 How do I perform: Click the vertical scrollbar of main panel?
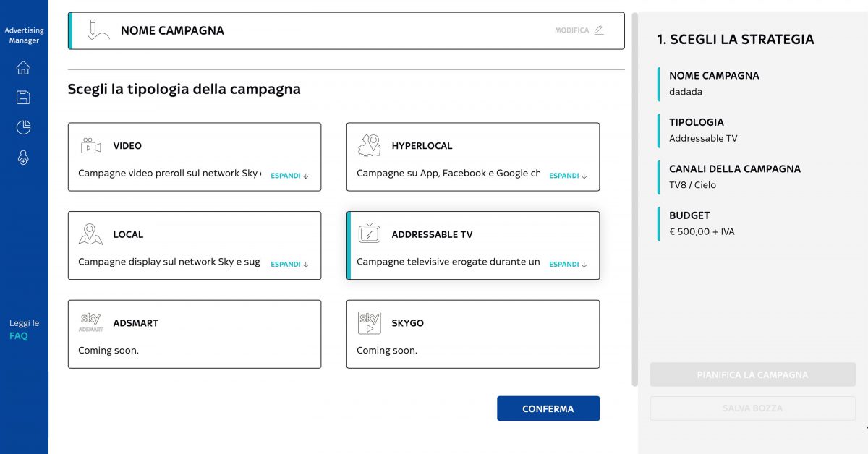pos(635,199)
